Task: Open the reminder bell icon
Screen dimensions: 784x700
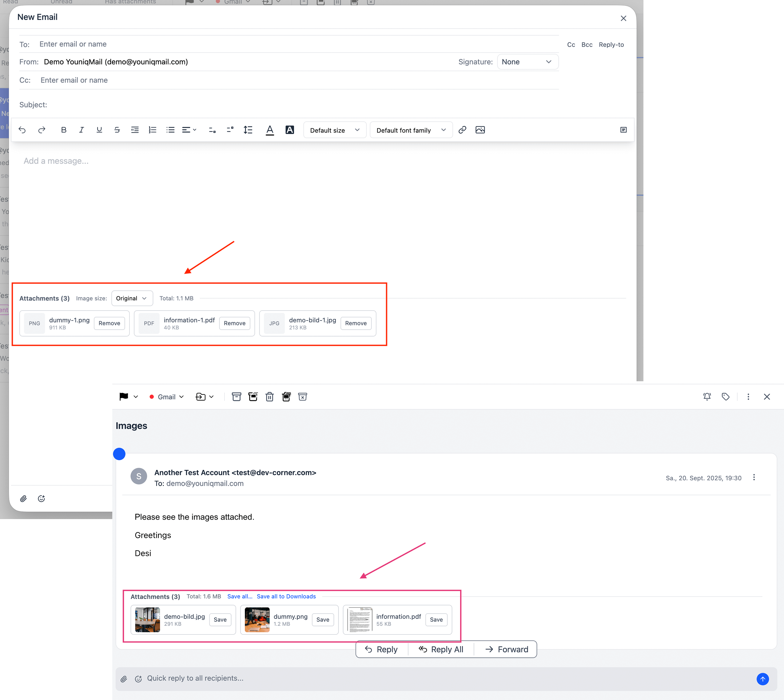Action: coord(707,397)
